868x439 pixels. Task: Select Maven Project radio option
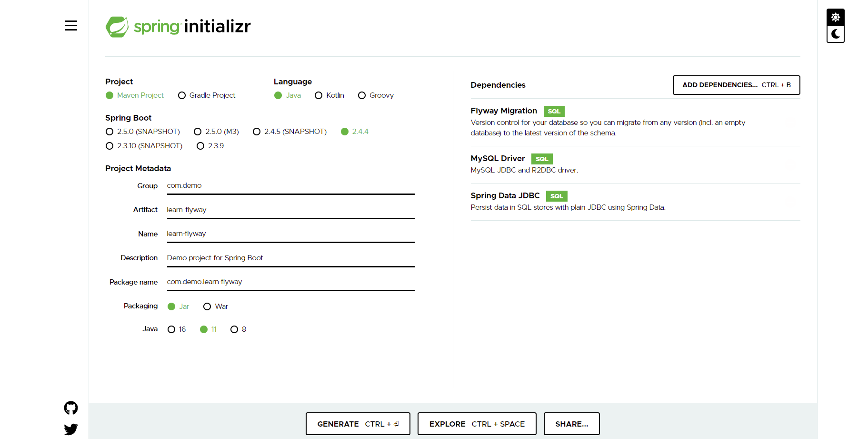point(135,95)
